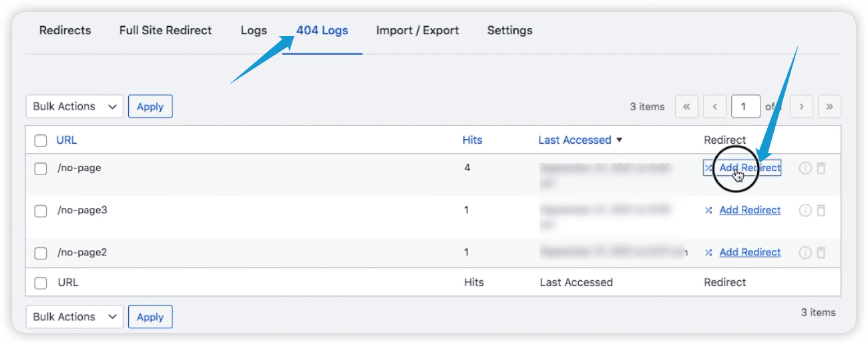Viewport: 868px width, 345px height.
Task: Open the Settings tab
Action: coord(510,30)
